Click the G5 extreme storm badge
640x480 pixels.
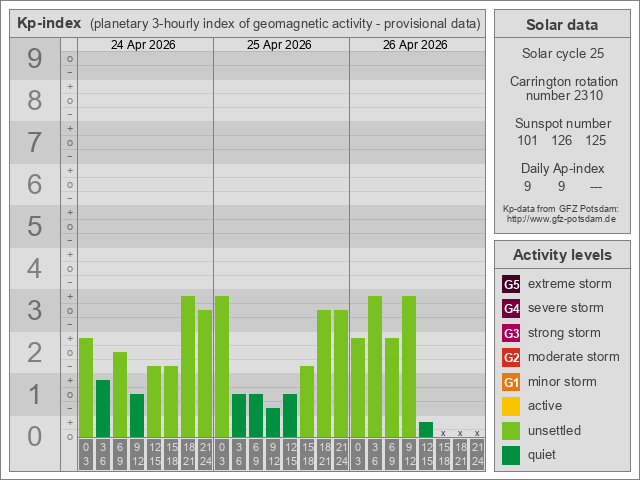pos(511,284)
